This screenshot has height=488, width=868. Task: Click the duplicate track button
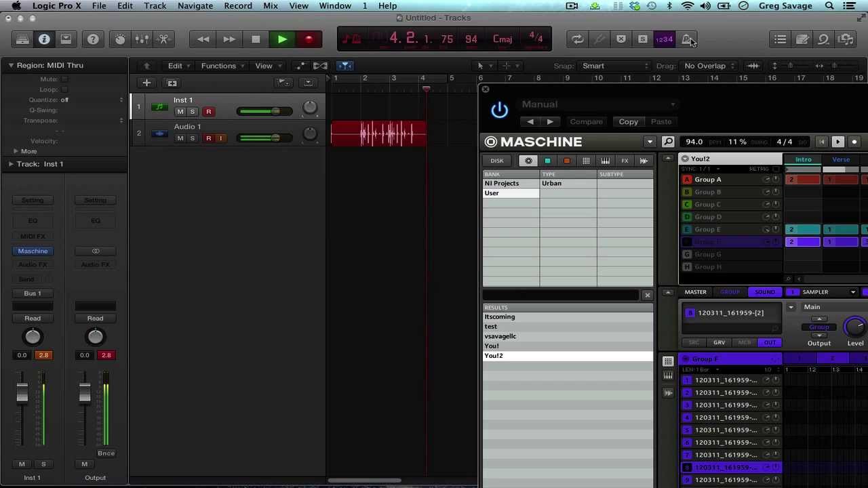pos(172,83)
